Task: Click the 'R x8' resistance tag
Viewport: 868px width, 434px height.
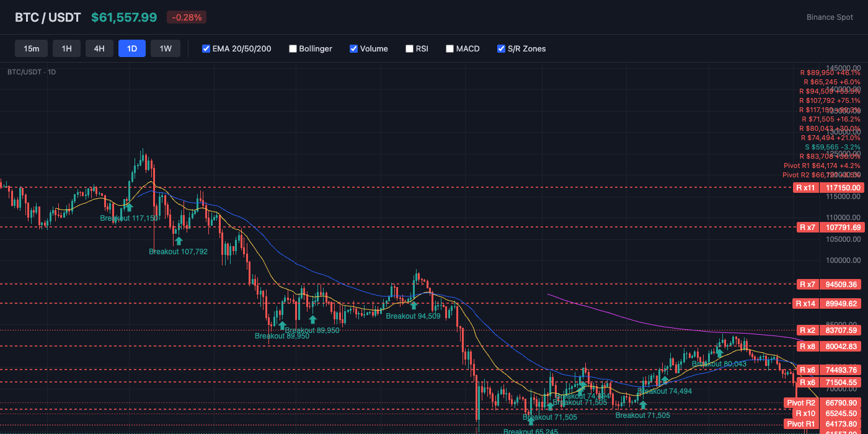Action: 807,347
